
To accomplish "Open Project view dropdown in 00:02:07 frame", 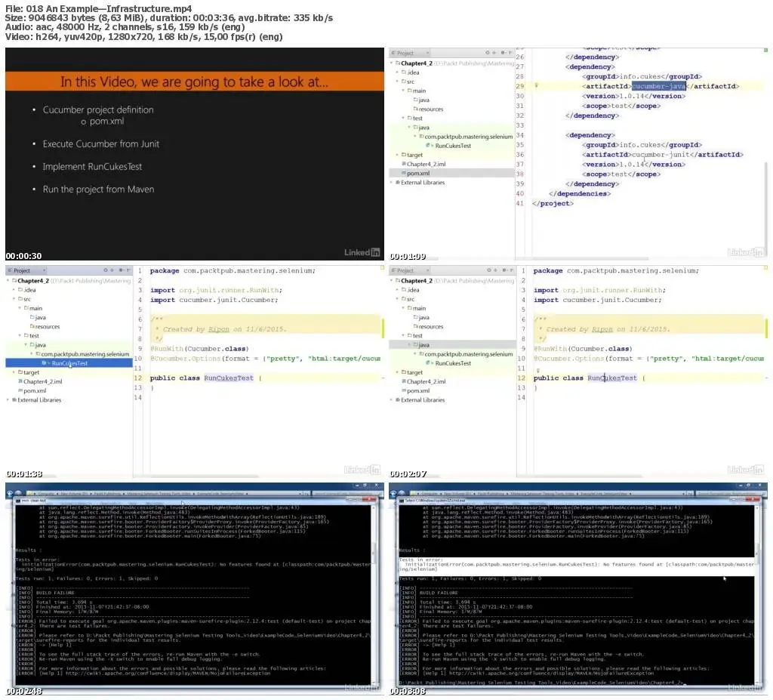I will coord(427,270).
